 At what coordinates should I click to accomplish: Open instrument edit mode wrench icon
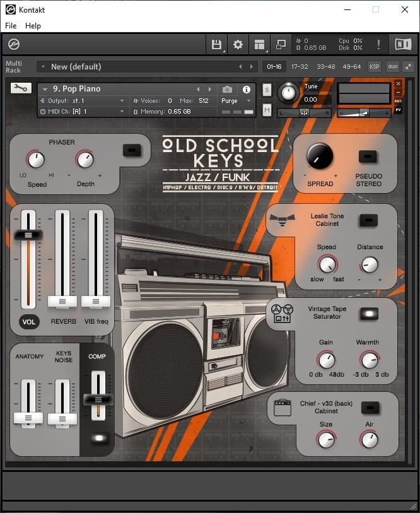[x=21, y=88]
